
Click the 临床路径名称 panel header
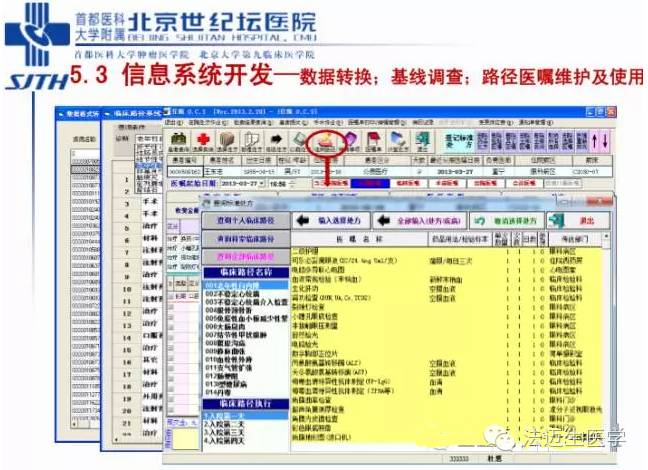246,273
